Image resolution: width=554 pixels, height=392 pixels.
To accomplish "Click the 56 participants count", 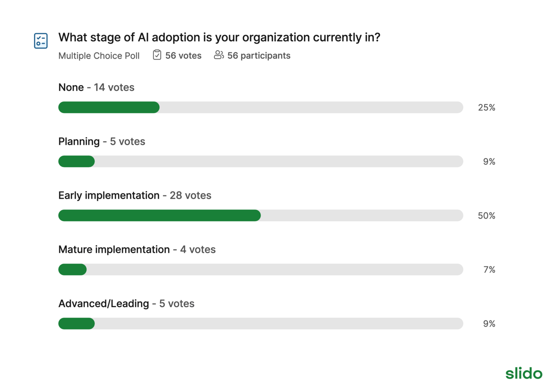I will pos(259,56).
